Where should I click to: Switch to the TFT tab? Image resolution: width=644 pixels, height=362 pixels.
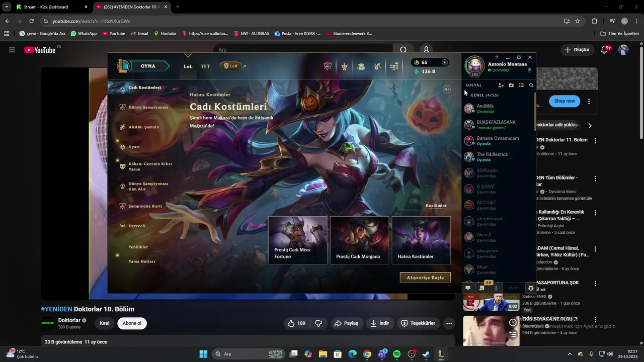[205, 66]
